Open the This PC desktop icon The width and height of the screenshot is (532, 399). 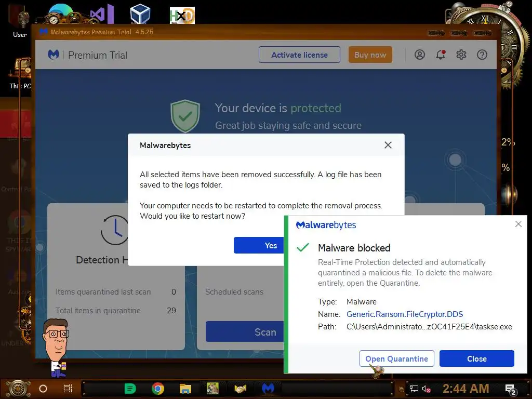click(x=20, y=74)
